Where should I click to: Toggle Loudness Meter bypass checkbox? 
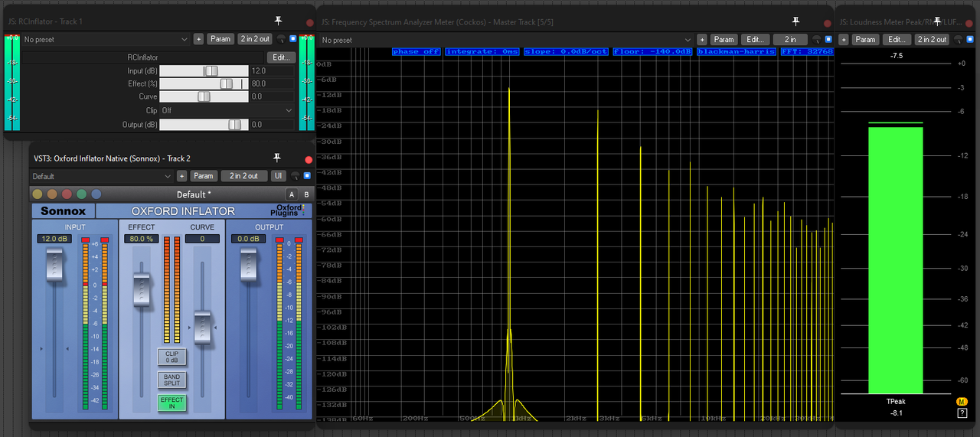[x=969, y=39]
